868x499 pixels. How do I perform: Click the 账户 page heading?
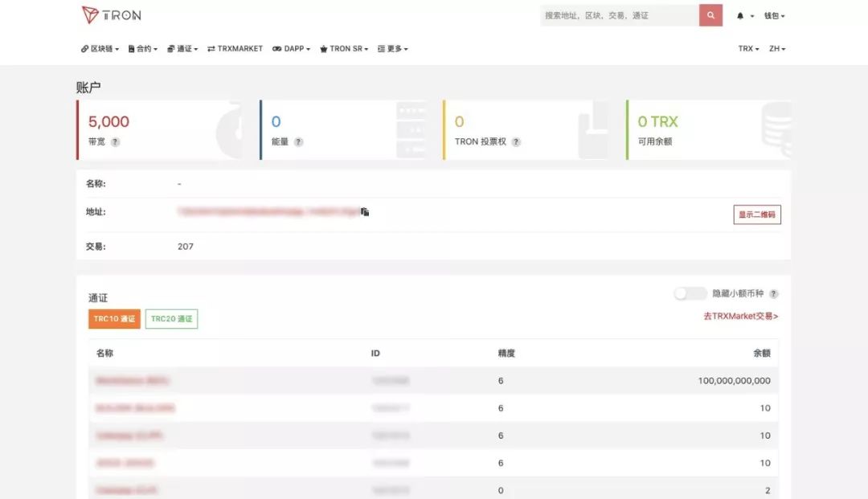point(88,87)
